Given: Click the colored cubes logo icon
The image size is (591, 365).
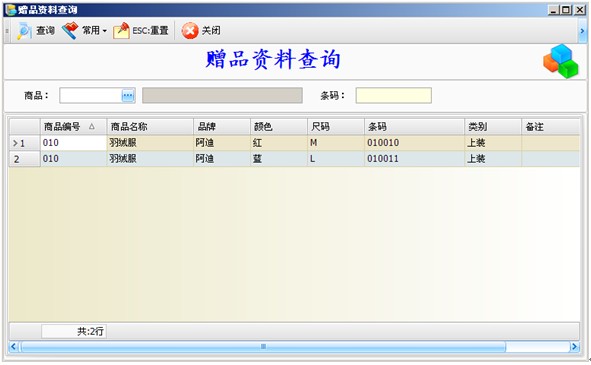Looking at the screenshot, I should pos(561,61).
